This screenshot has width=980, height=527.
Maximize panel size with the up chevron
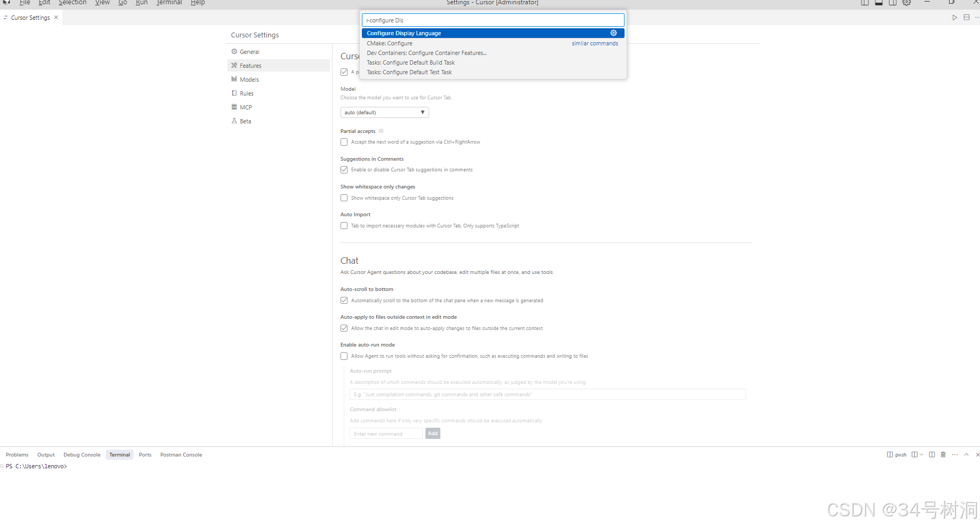966,455
